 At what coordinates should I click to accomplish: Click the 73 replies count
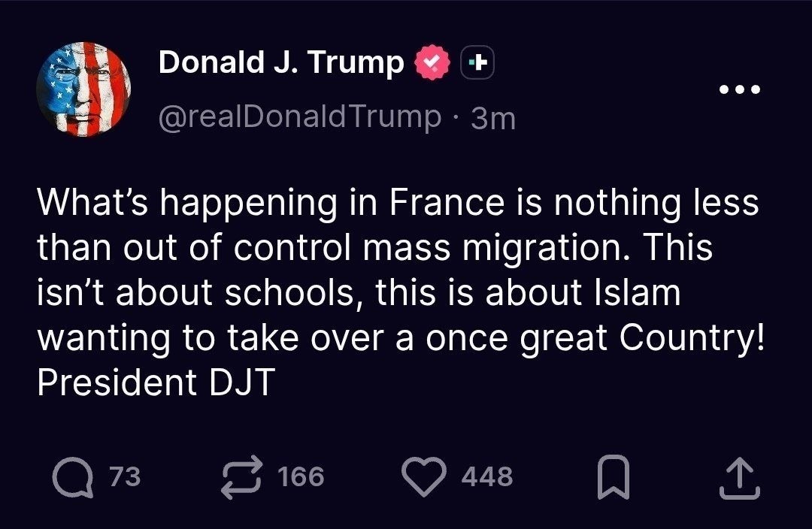(x=125, y=476)
